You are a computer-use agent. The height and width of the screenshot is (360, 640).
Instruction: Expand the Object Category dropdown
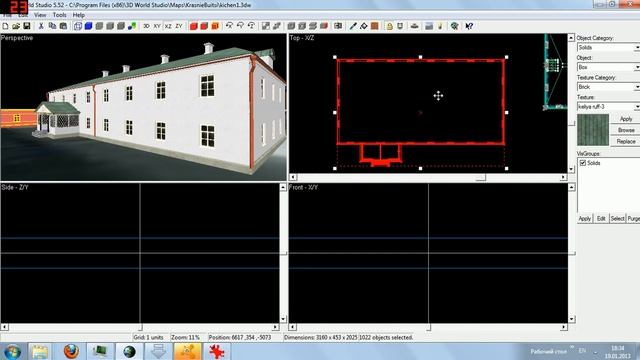(x=637, y=48)
